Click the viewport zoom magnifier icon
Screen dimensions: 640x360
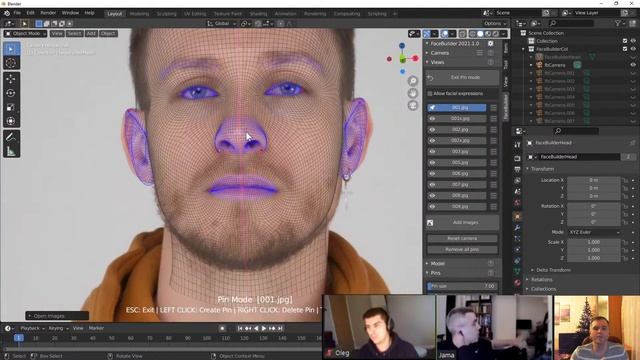(413, 81)
